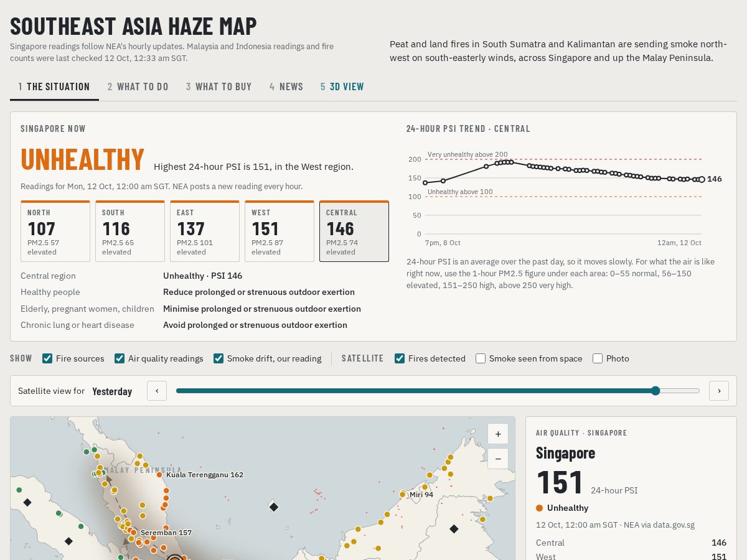This screenshot has width=747, height=560.
Task: Select the Central region card
Action: coord(354,231)
